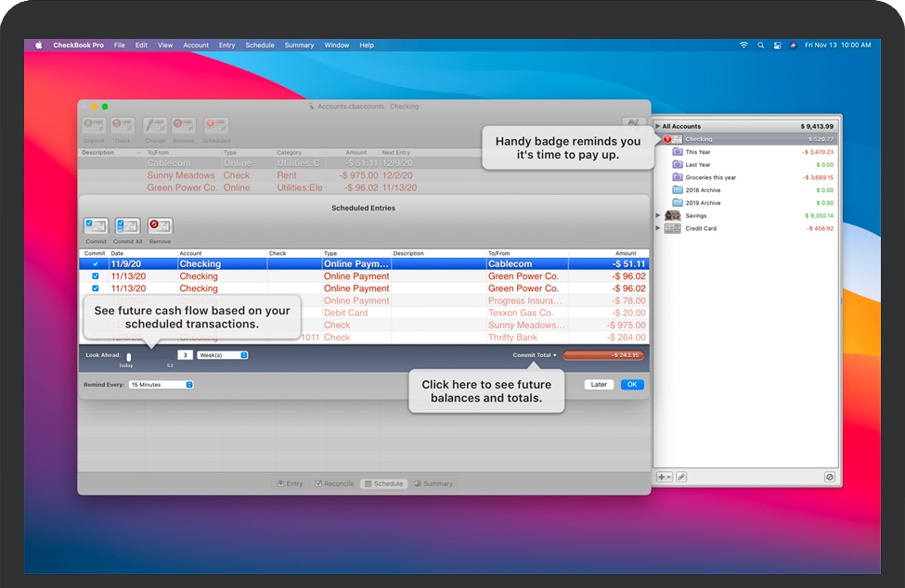Toggle the second 11/13/20 commit checkbox
Viewport: 905px width, 588px height.
click(94, 288)
